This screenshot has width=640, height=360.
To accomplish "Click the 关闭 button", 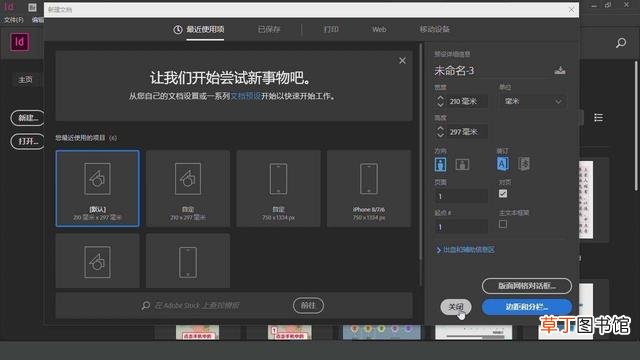I will [456, 307].
